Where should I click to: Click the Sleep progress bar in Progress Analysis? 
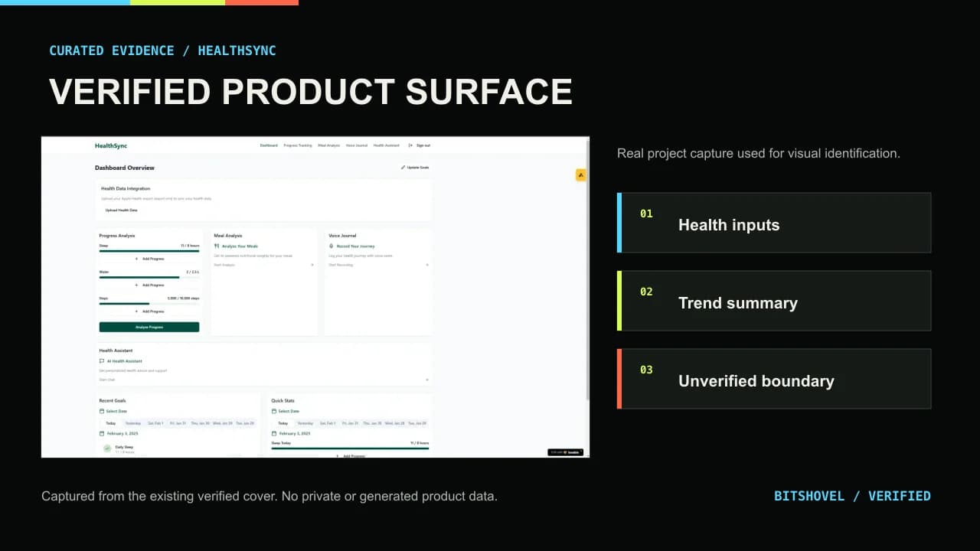149,251
